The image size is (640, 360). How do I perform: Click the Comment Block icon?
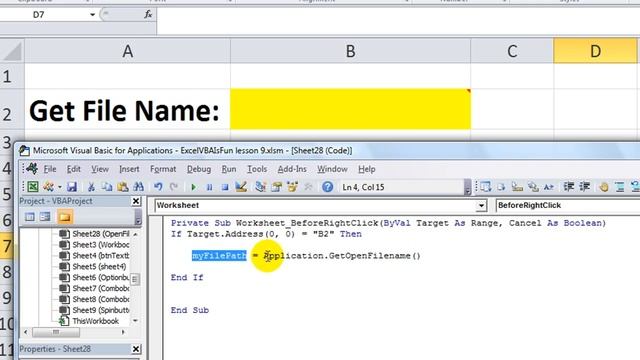point(620,187)
